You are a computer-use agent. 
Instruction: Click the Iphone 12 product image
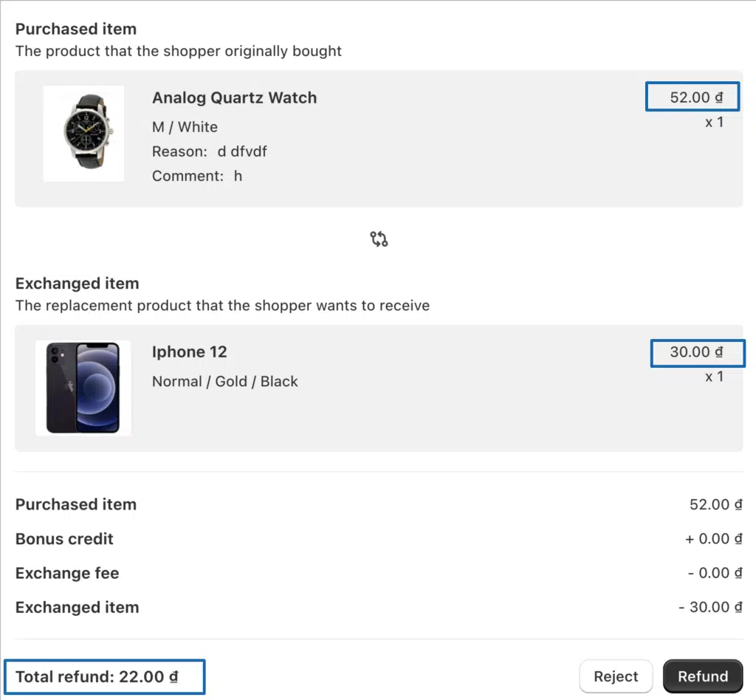tap(83, 388)
